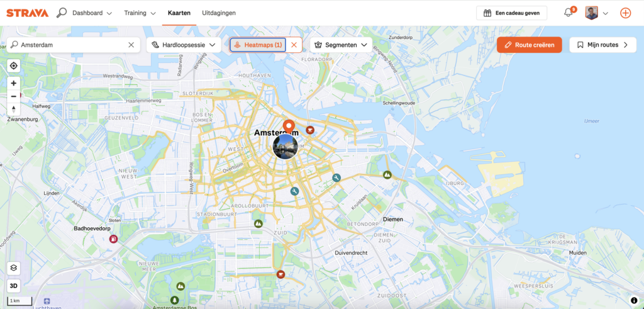644x309 pixels.
Task: Go to the Uitdagingen tab
Action: (x=219, y=13)
